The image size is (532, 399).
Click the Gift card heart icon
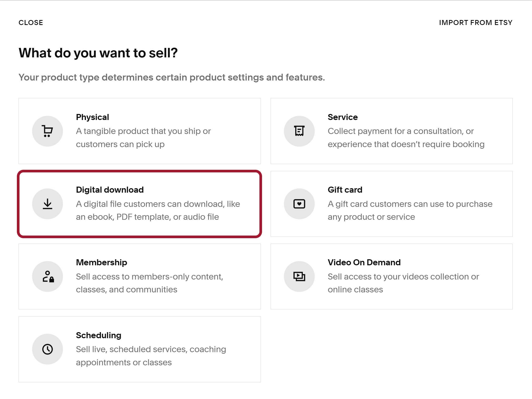[299, 204]
